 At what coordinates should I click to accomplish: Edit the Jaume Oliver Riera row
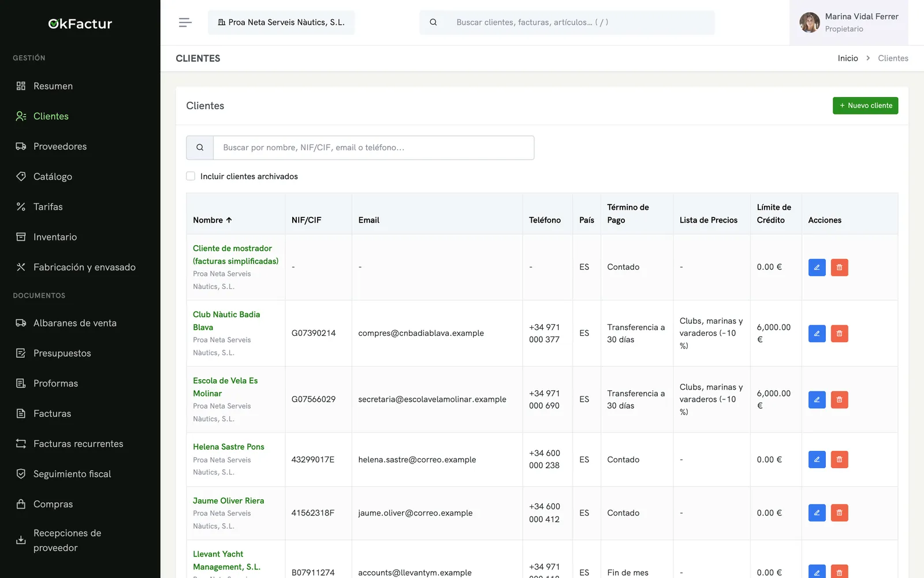click(817, 513)
